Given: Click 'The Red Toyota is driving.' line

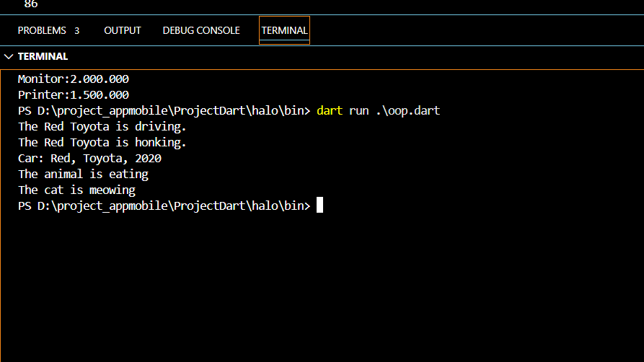Looking at the screenshot, I should 102,127.
